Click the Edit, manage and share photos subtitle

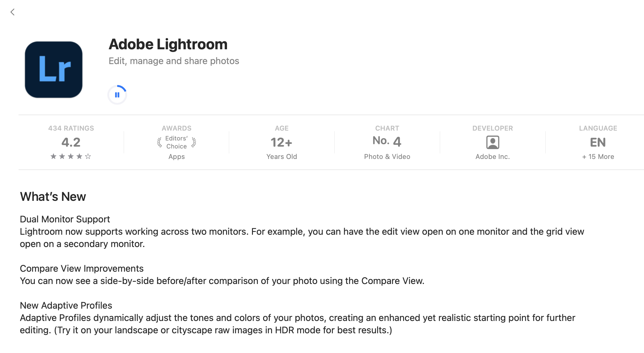174,61
